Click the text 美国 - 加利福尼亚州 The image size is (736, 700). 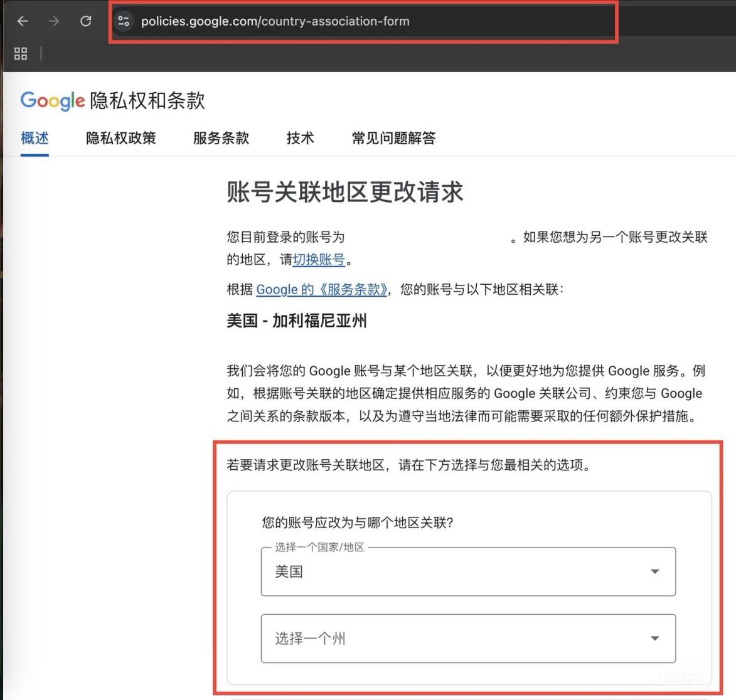297,321
